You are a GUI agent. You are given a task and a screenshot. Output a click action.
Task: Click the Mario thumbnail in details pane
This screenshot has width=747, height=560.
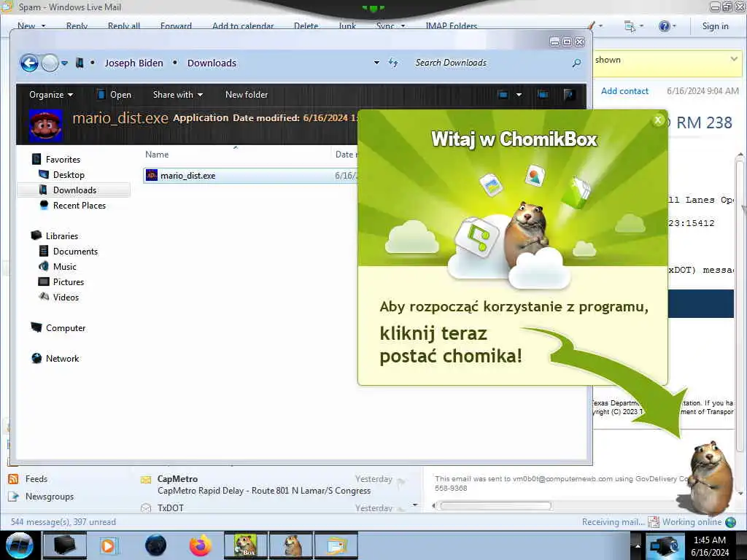tap(46, 125)
